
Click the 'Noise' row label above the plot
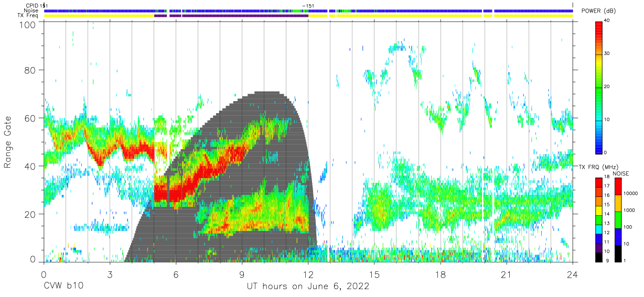(x=31, y=10)
